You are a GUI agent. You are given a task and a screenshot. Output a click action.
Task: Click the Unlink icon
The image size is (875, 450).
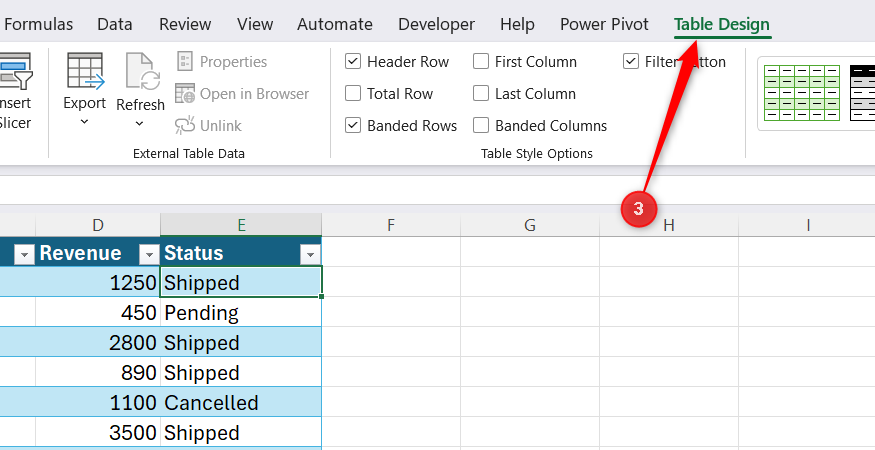pos(185,126)
